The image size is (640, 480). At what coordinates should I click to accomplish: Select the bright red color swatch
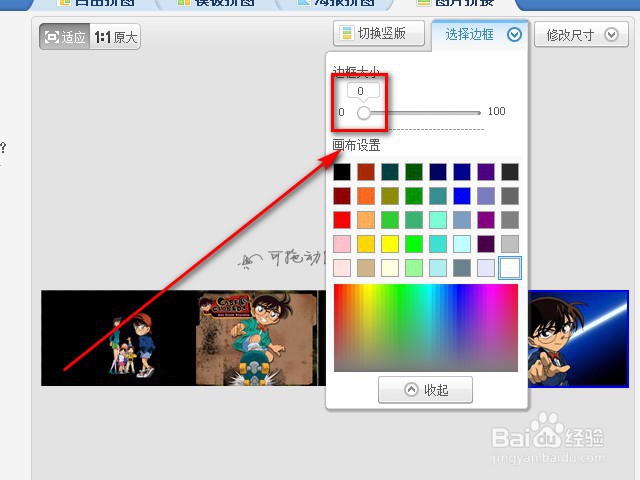click(342, 220)
